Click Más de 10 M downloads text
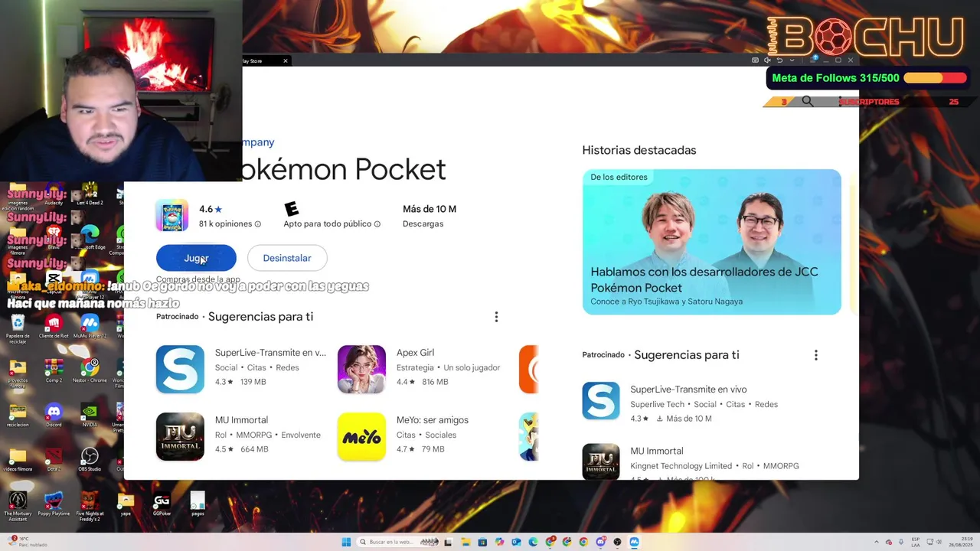The height and width of the screenshot is (551, 980). click(x=430, y=209)
